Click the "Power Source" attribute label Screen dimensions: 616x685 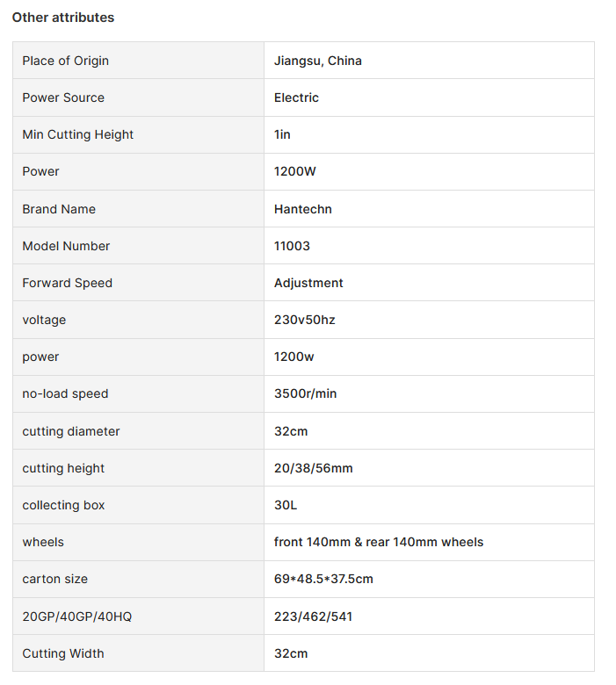click(x=63, y=97)
